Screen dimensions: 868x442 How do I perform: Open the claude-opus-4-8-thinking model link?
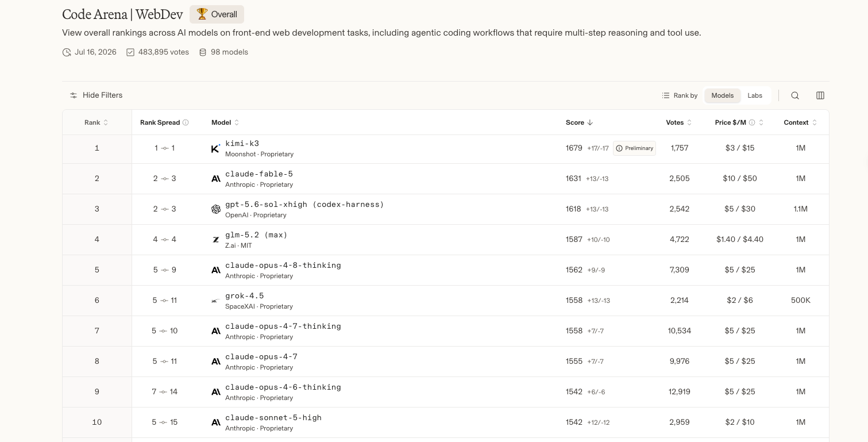coord(283,266)
